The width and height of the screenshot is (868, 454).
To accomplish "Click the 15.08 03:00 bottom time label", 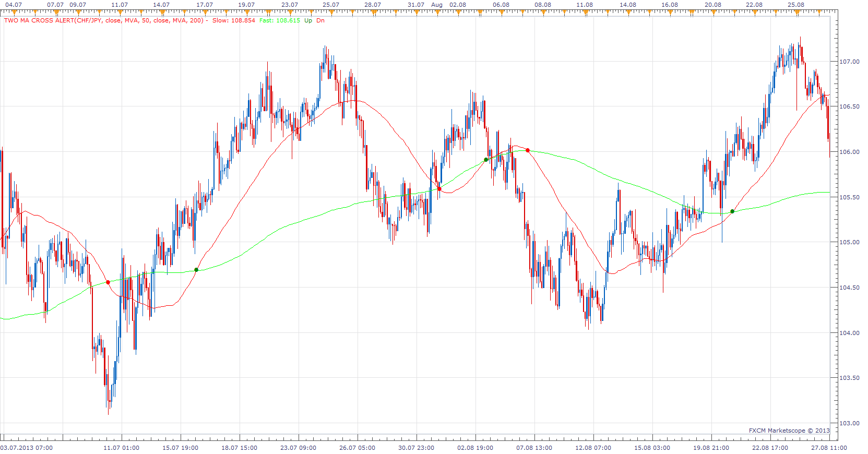I will (x=652, y=448).
